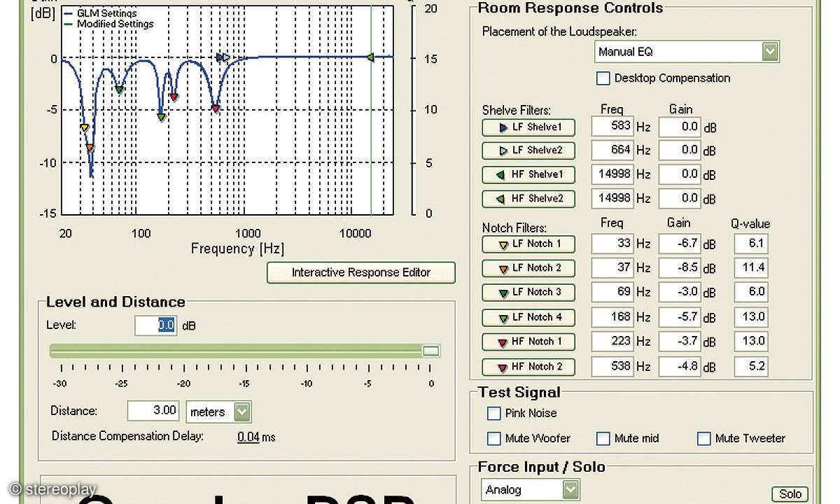Click HF Notch 2 frequency field 538

[x=612, y=366]
